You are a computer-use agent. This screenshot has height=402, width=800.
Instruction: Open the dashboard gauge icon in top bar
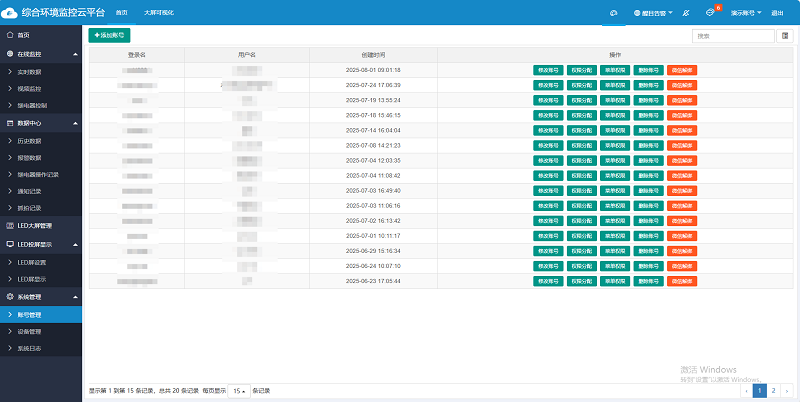pos(615,13)
